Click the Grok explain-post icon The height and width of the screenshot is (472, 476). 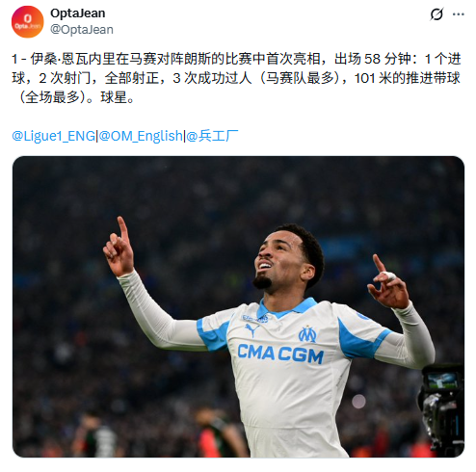(436, 14)
